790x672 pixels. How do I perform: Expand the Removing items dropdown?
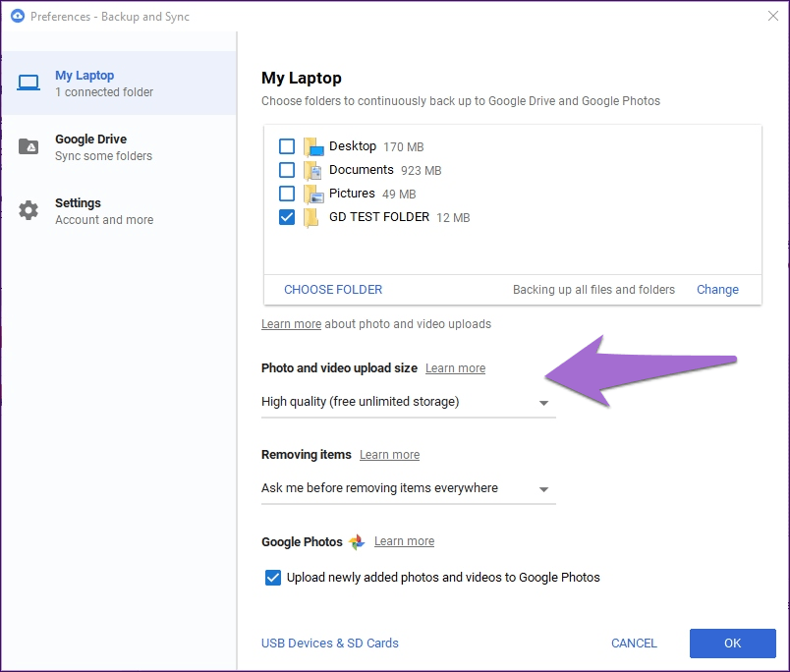[x=408, y=488]
